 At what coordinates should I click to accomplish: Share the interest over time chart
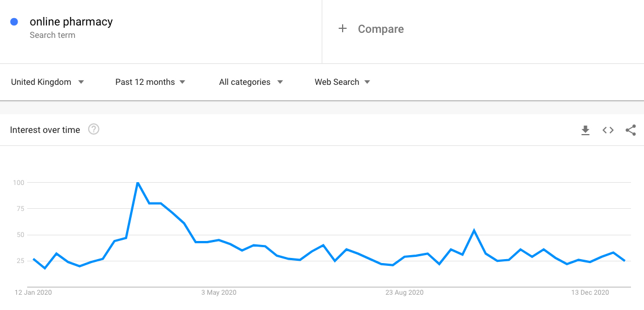pos(630,130)
